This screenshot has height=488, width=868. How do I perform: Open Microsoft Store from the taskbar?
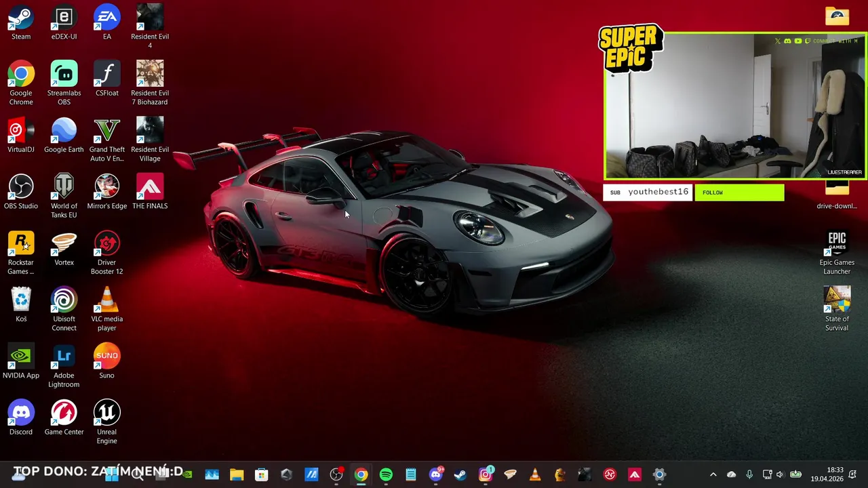[261, 474]
